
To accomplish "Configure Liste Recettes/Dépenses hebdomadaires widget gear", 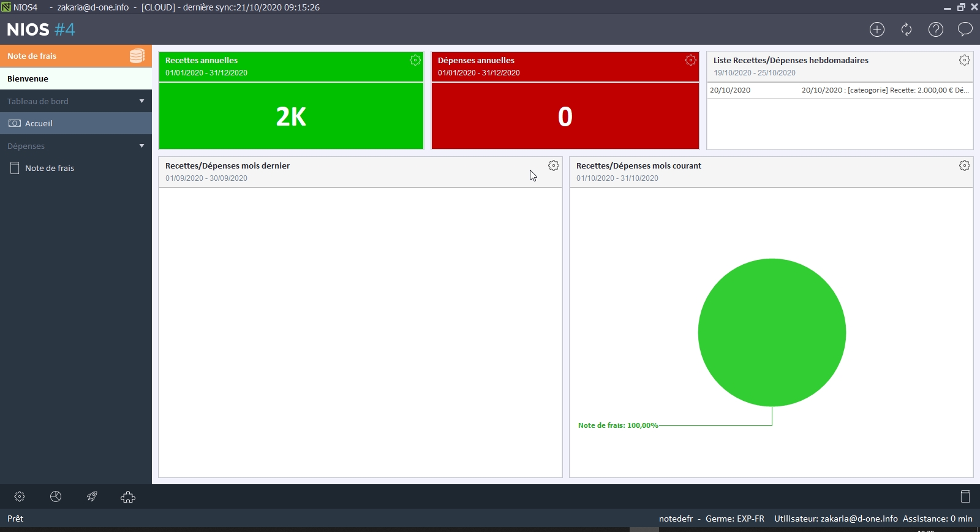I will [965, 60].
